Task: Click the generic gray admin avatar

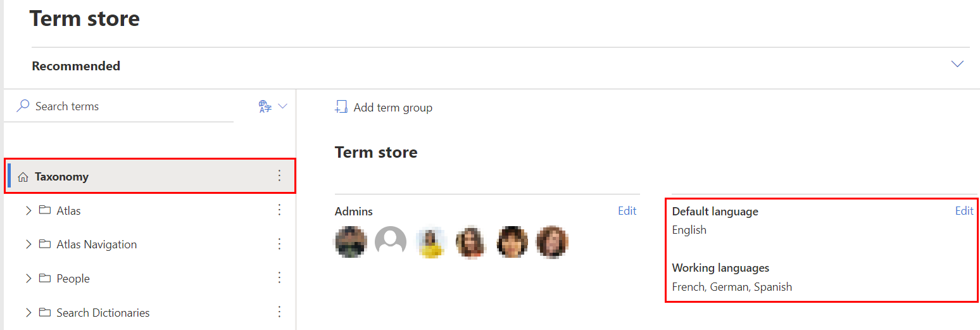Action: (x=391, y=241)
